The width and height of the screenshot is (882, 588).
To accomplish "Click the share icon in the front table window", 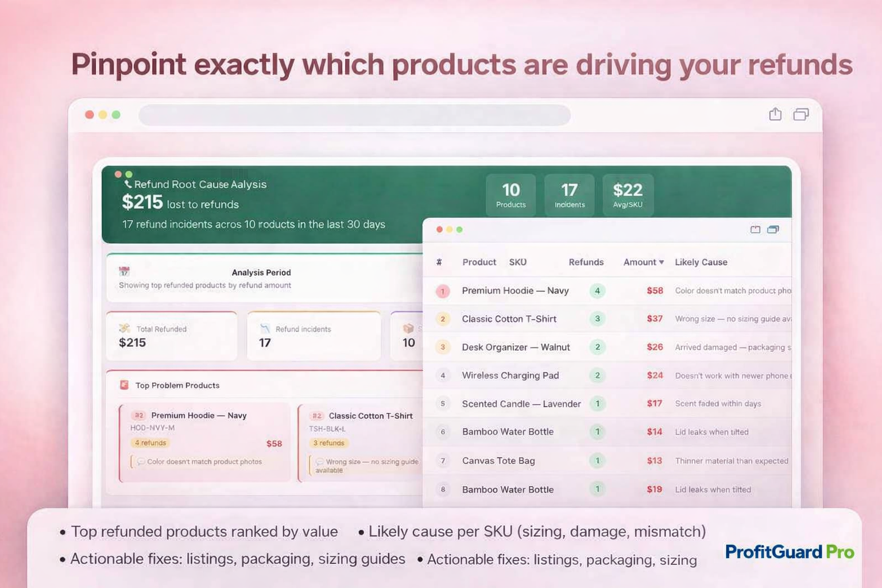I will coord(755,229).
